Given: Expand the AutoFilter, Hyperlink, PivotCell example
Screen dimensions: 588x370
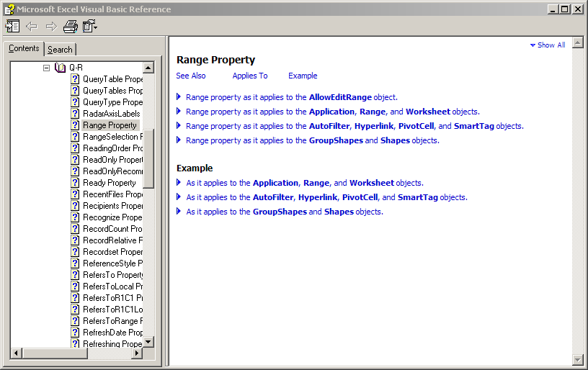Looking at the screenshot, I should [x=179, y=197].
